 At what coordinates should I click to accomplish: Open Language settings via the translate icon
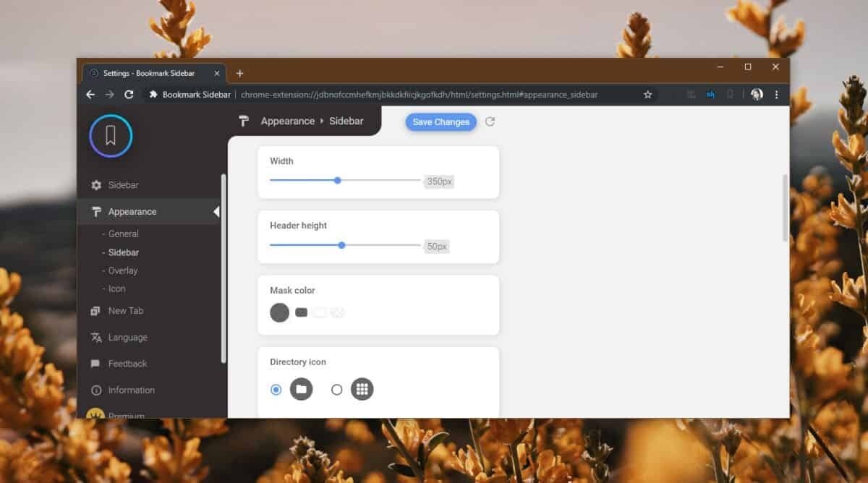[x=96, y=337]
